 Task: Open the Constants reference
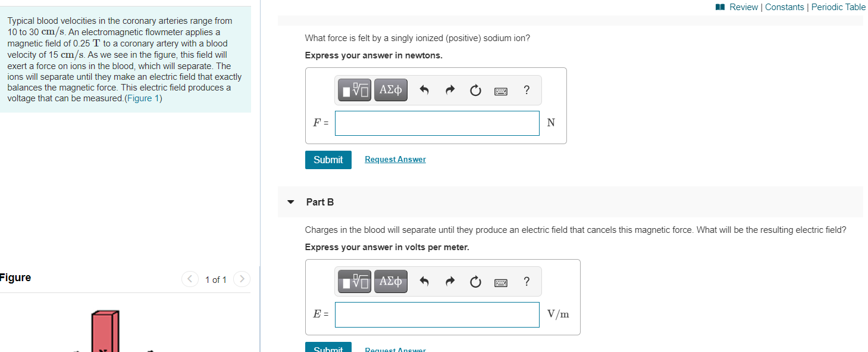tap(785, 7)
